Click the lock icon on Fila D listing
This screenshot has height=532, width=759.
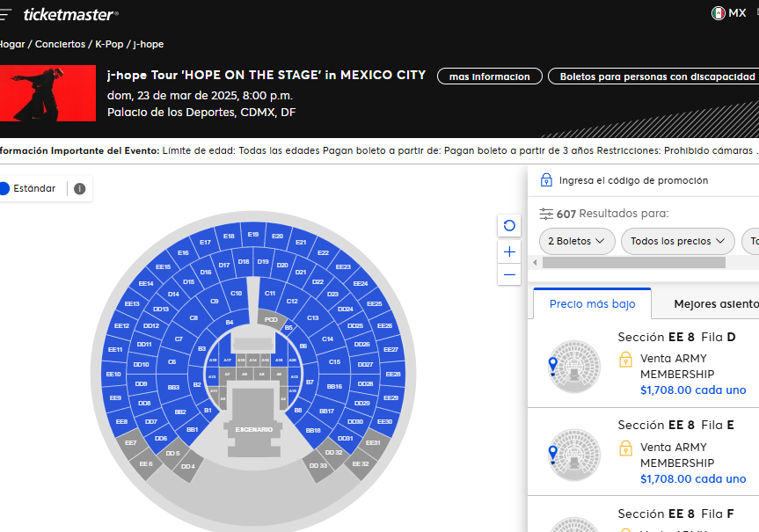(x=625, y=359)
